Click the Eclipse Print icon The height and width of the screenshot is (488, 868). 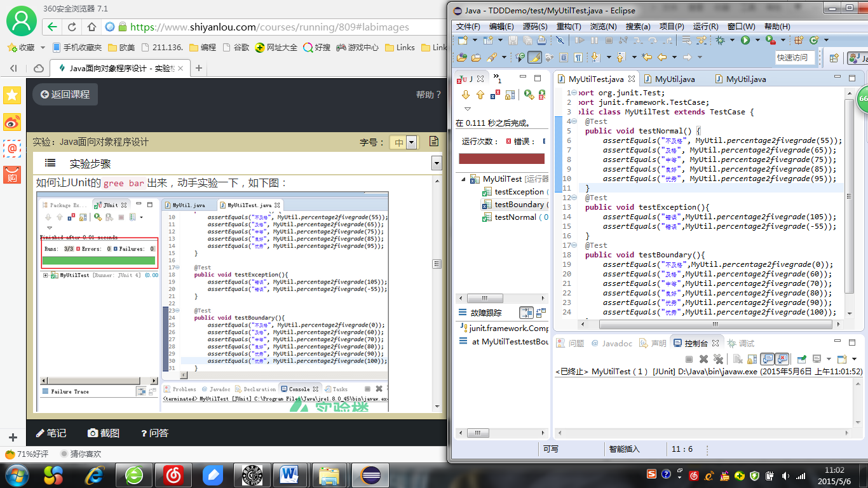tap(541, 40)
